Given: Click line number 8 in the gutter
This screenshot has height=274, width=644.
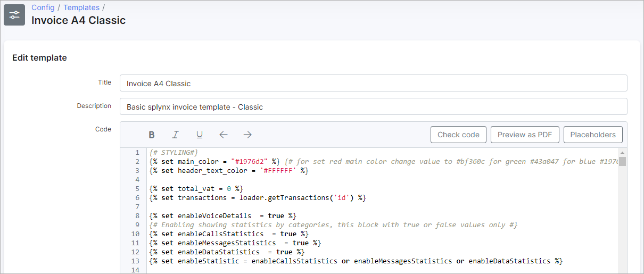Looking at the screenshot, I should pos(137,215).
